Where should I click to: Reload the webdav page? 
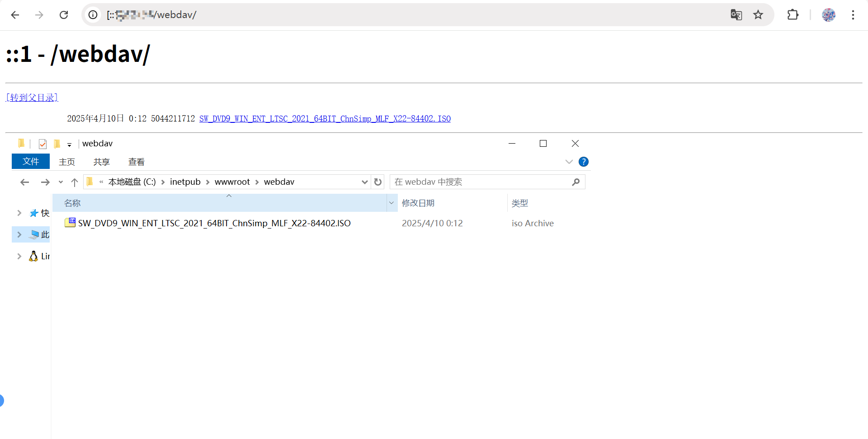pyautogui.click(x=64, y=15)
